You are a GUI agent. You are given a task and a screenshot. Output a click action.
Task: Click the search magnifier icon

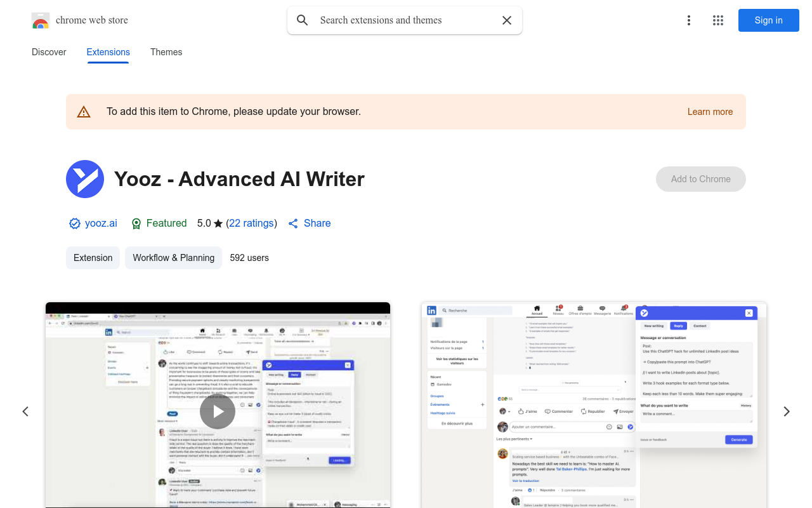[303, 20]
